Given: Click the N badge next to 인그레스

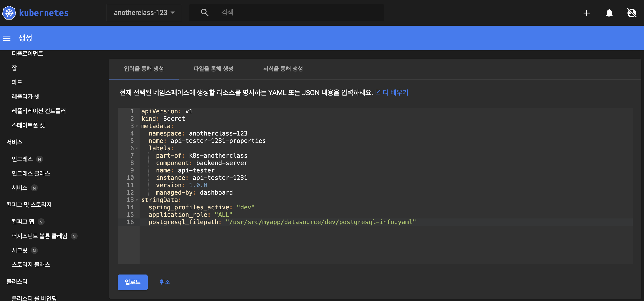Looking at the screenshot, I should tap(40, 159).
